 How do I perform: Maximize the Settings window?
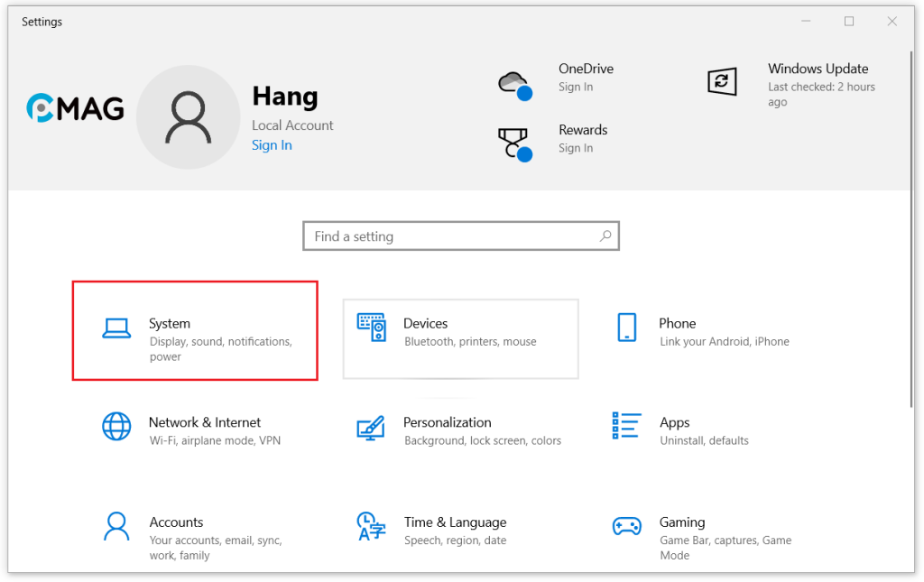click(849, 22)
